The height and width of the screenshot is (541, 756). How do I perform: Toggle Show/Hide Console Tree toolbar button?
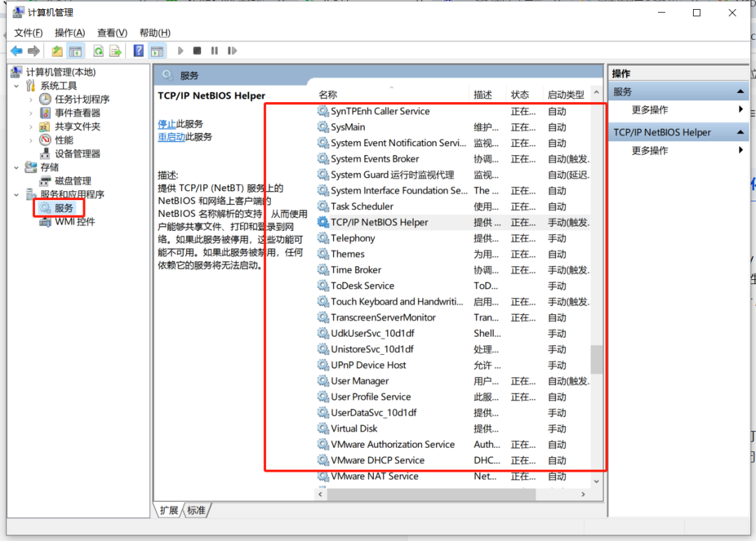pyautogui.click(x=76, y=50)
